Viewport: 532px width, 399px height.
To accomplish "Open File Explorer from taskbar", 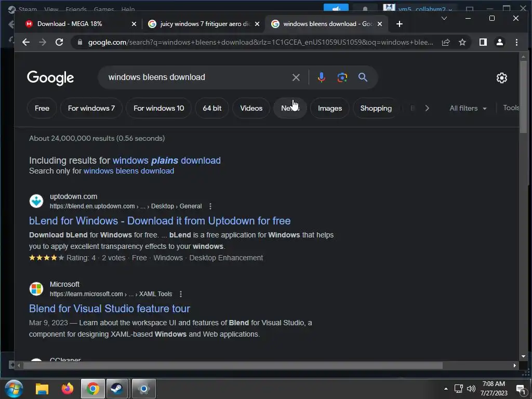I will point(42,389).
